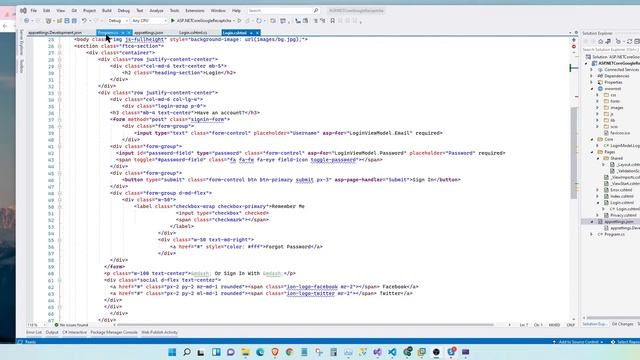The width and height of the screenshot is (640, 360).
Task: Click the Visual Studio search box
Action: pos(283,11)
